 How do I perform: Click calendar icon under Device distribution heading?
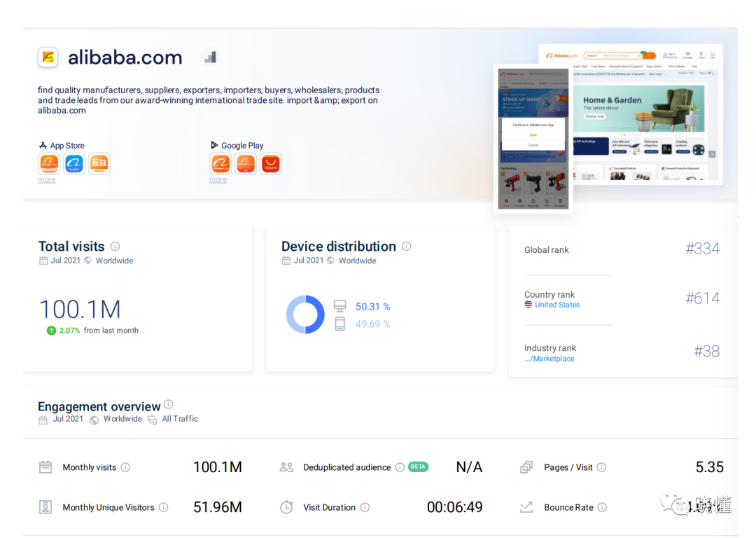click(x=286, y=261)
